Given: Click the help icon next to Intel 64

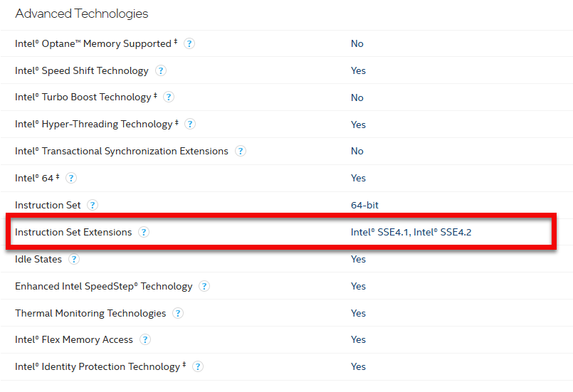Looking at the screenshot, I should (x=71, y=178).
